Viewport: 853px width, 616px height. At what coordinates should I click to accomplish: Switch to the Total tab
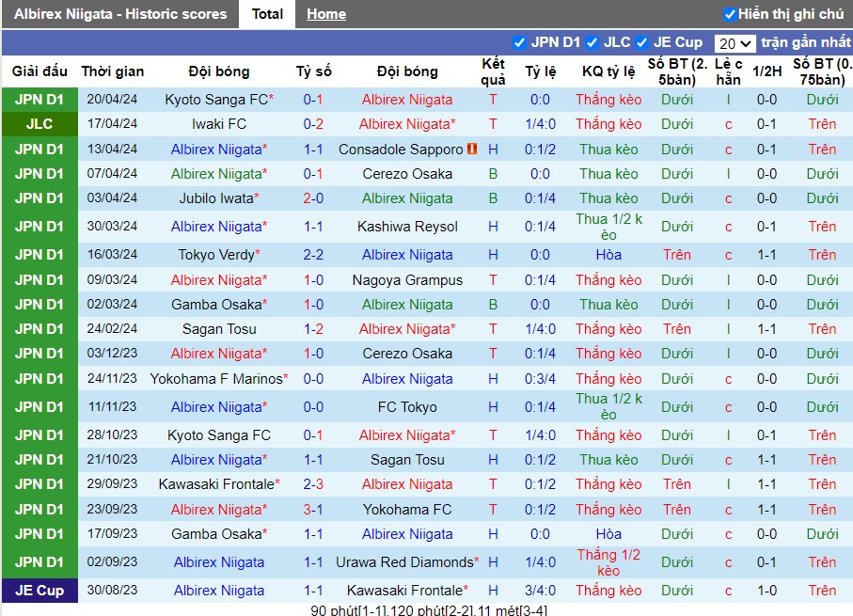coord(267,14)
